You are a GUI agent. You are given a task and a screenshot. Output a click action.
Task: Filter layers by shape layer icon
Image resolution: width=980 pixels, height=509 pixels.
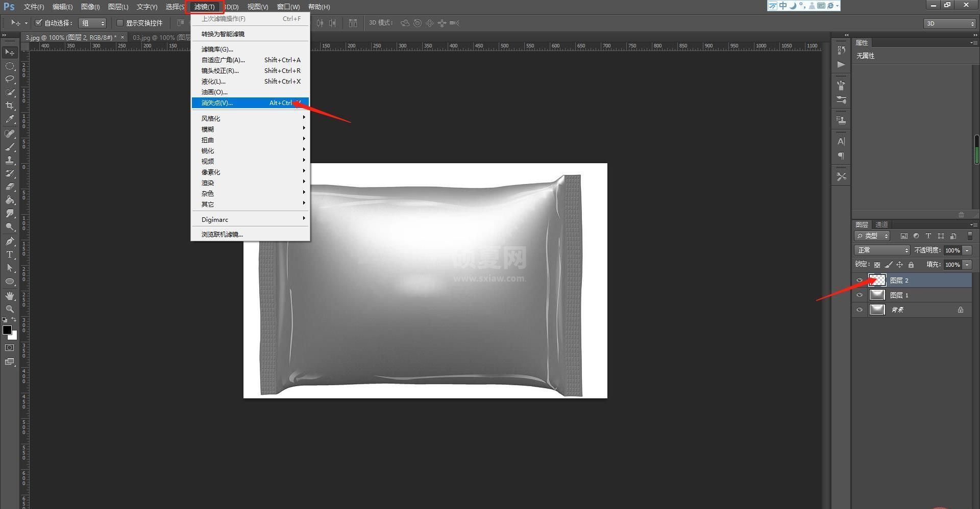(x=941, y=236)
